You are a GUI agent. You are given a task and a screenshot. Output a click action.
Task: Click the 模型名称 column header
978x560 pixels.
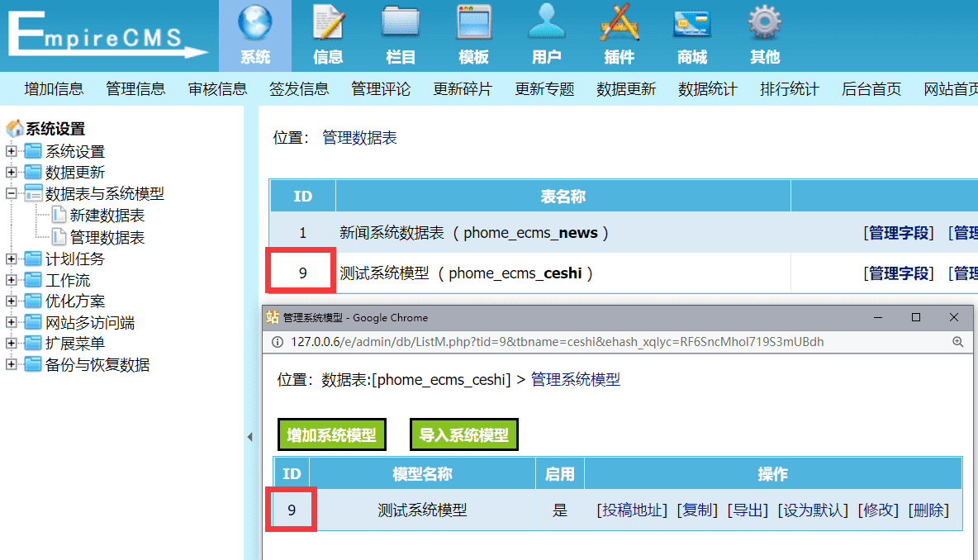click(x=422, y=474)
